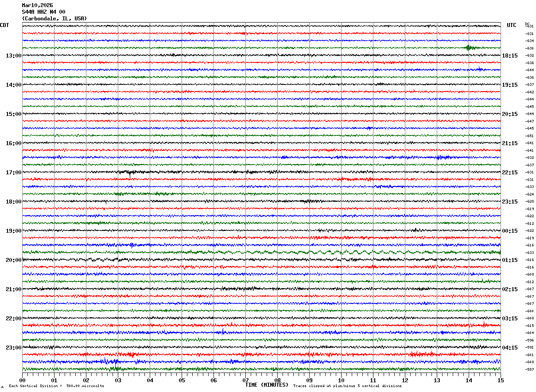This screenshot has width=536, height=392.
Task: Click the 21:00 CDT time label
Action: pos(14,289)
